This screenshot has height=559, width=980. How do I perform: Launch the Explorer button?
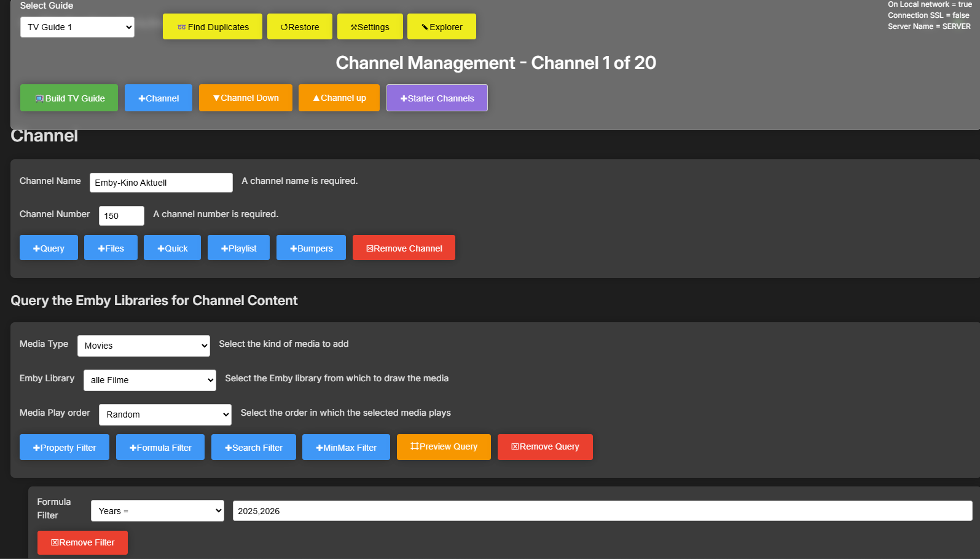(442, 26)
